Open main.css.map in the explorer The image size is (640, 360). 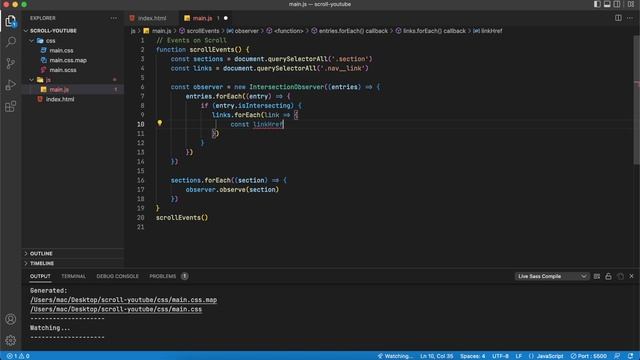coord(68,60)
